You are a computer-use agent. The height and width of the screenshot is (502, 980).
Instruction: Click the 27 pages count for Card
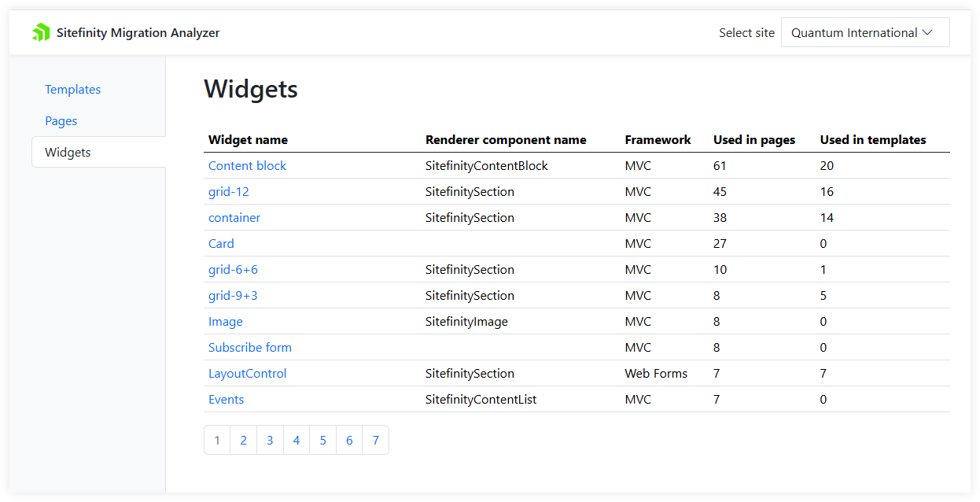click(720, 243)
